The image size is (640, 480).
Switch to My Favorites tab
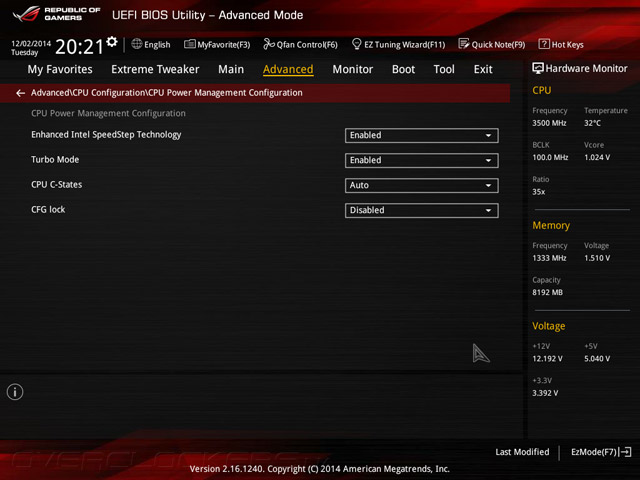point(60,69)
